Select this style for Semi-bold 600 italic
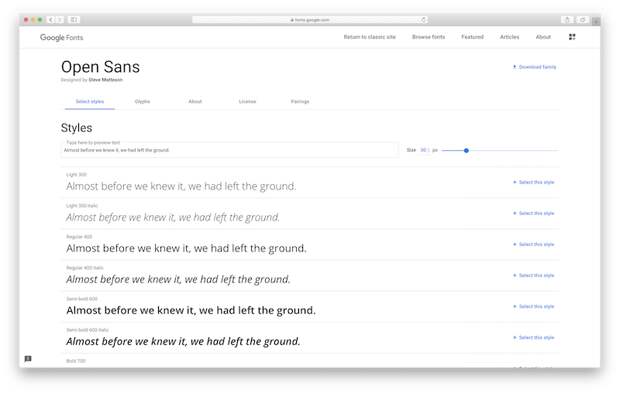Viewport: 620px width, 393px height. pos(533,337)
